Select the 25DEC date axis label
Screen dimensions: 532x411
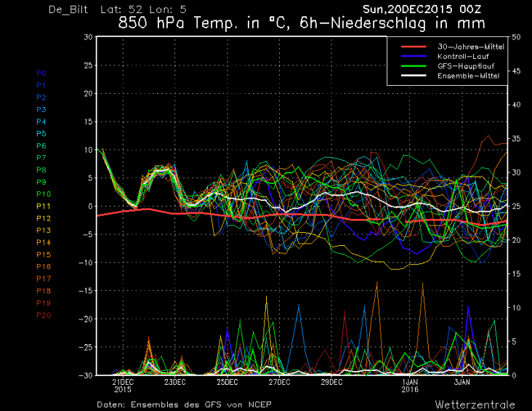click(227, 381)
